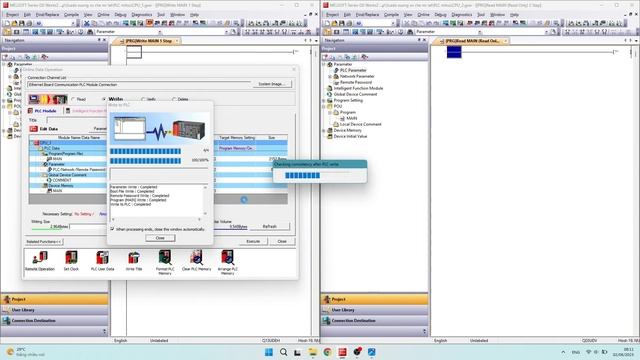The image size is (640, 360).
Task: Select MAIN program in right window tree
Action: [351, 118]
